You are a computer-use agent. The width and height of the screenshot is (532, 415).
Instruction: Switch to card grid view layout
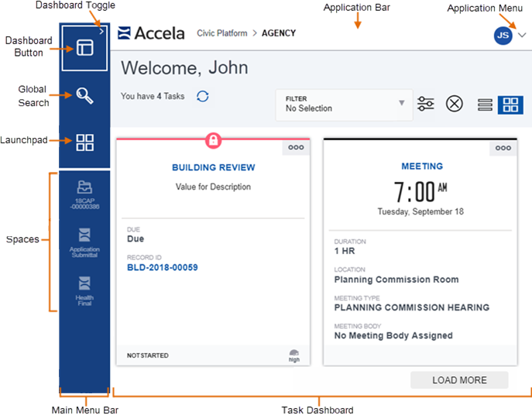pyautogui.click(x=510, y=105)
